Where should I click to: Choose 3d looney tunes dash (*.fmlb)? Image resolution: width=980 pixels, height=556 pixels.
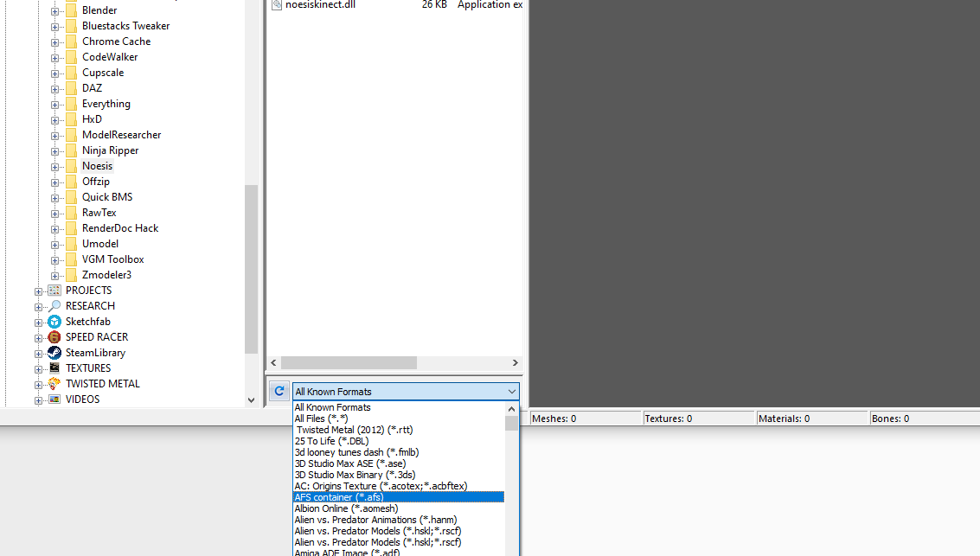pos(399,452)
